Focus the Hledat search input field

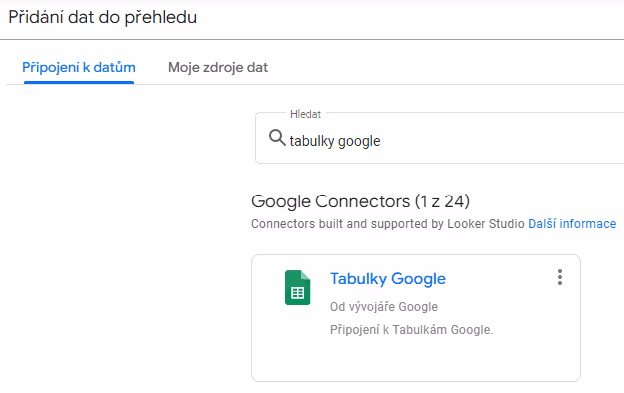[439, 138]
